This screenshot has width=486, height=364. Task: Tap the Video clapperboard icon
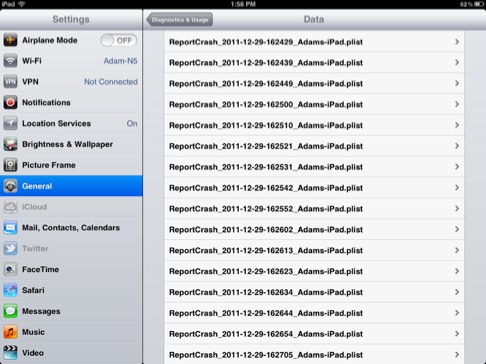click(10, 353)
